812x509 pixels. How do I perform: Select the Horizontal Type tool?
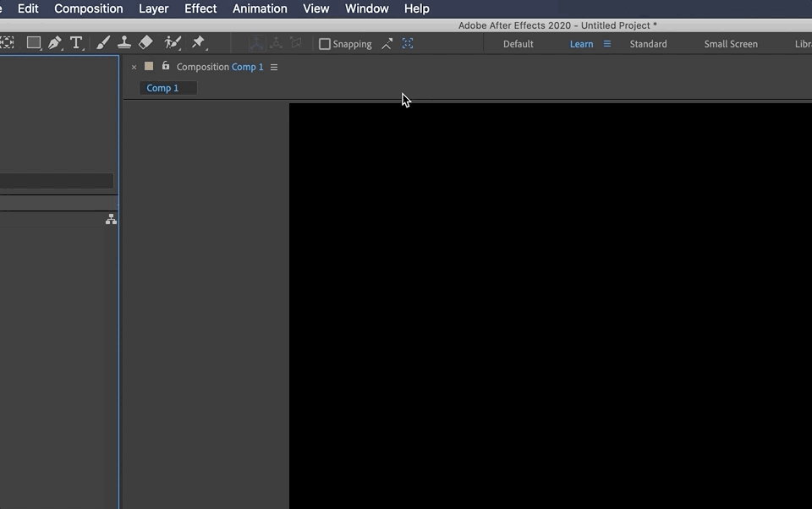76,42
